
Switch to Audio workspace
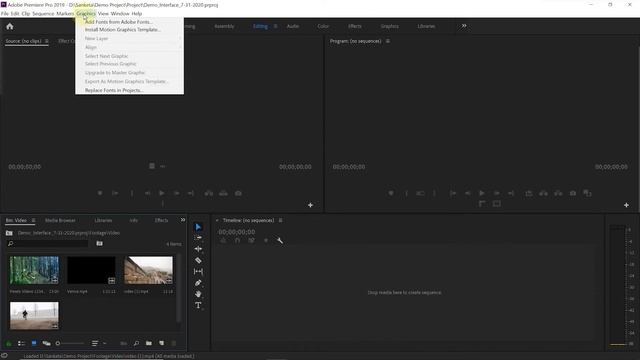coord(293,26)
